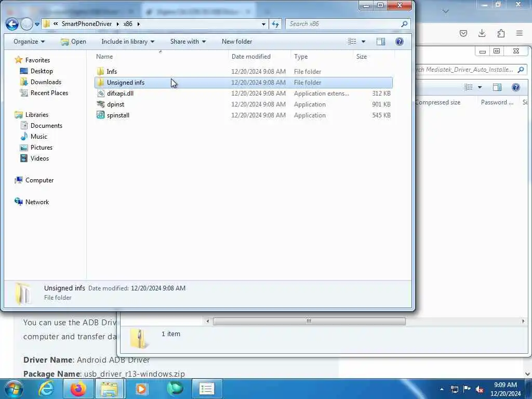The width and height of the screenshot is (532, 399).
Task: Select Computer in the navigation pane
Action: point(39,180)
